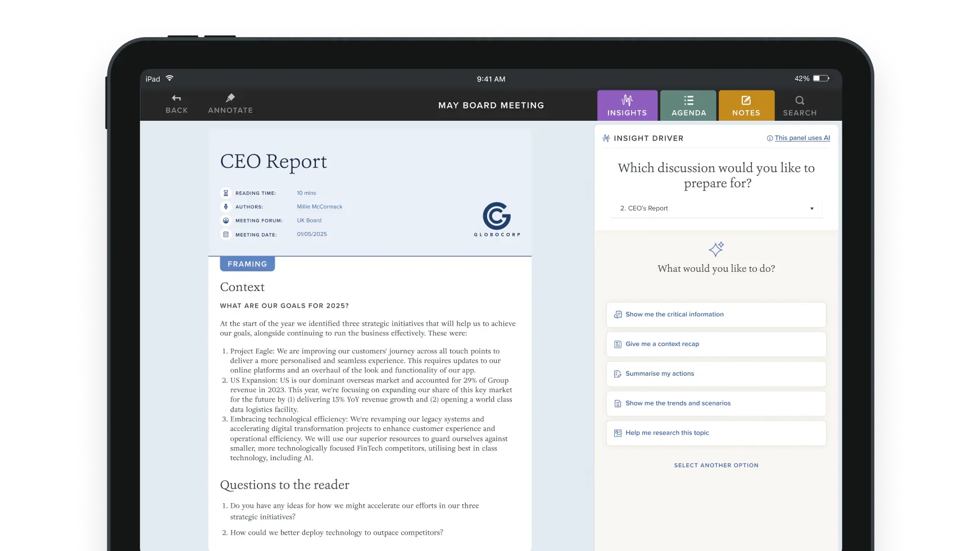The image size is (980, 551).
Task: Select 'Help me research this topic'
Action: pyautogui.click(x=716, y=432)
